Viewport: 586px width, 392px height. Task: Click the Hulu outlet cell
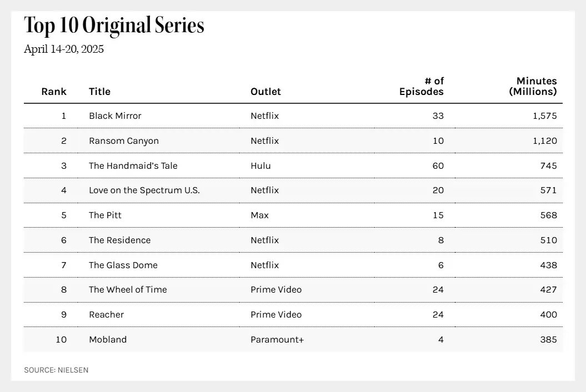261,166
